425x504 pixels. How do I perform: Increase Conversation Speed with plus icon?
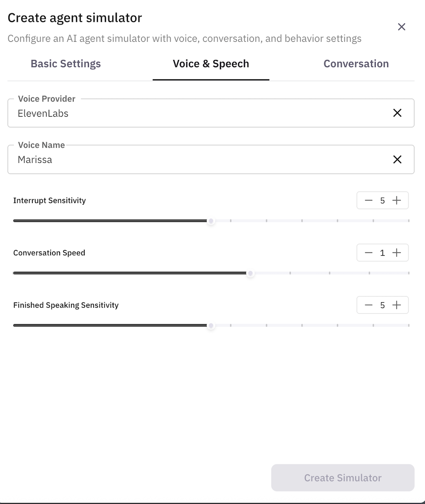click(397, 253)
